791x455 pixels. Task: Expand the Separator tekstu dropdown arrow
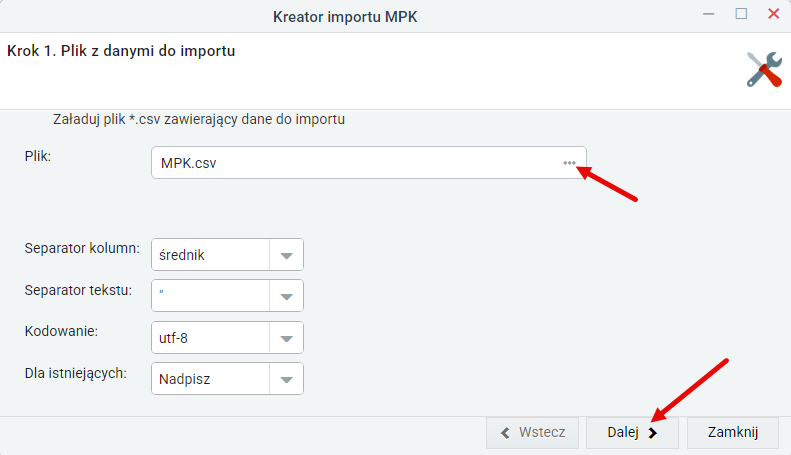(x=287, y=296)
